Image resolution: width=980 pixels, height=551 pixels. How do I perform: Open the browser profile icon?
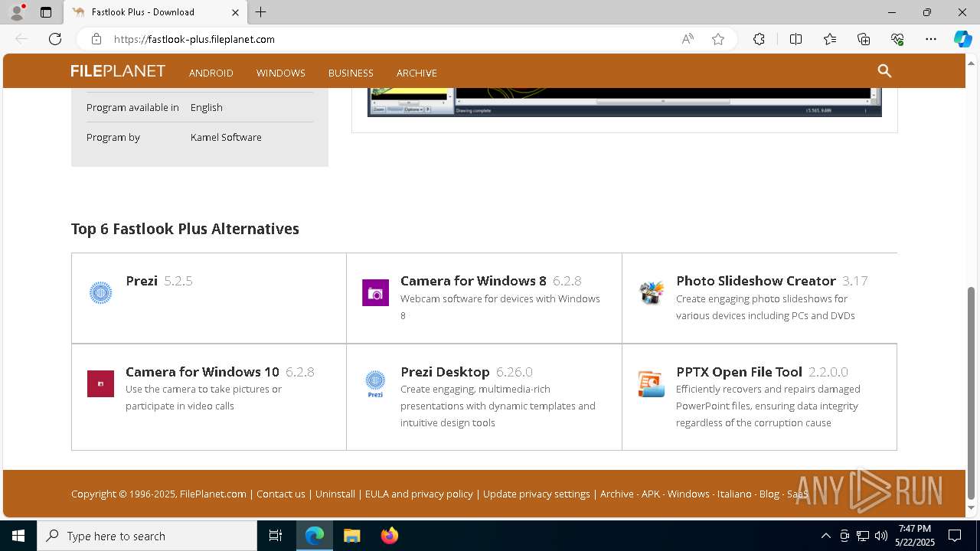[17, 12]
